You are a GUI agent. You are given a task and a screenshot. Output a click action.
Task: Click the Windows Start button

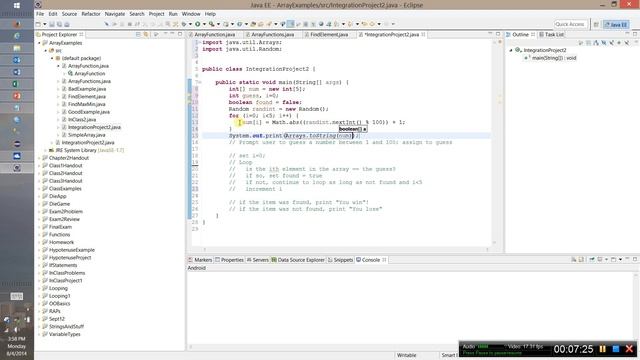17,5
